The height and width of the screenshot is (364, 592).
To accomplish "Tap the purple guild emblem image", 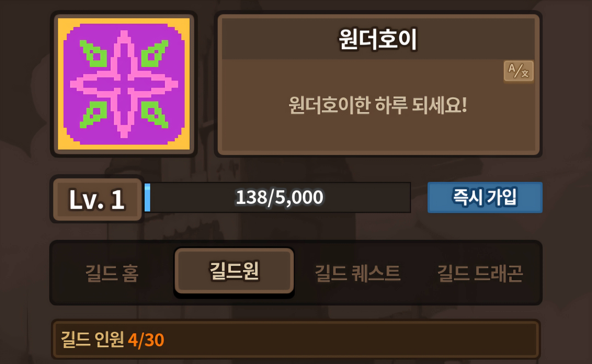I will [124, 84].
